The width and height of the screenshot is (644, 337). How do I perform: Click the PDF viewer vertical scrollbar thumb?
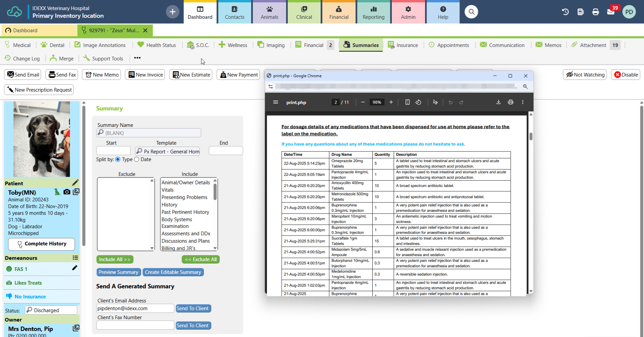click(531, 136)
